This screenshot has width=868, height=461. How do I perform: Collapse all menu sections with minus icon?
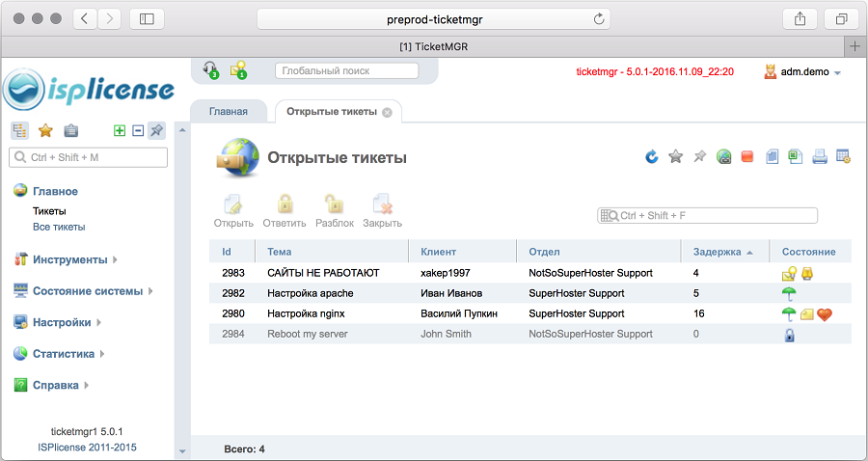coord(138,131)
